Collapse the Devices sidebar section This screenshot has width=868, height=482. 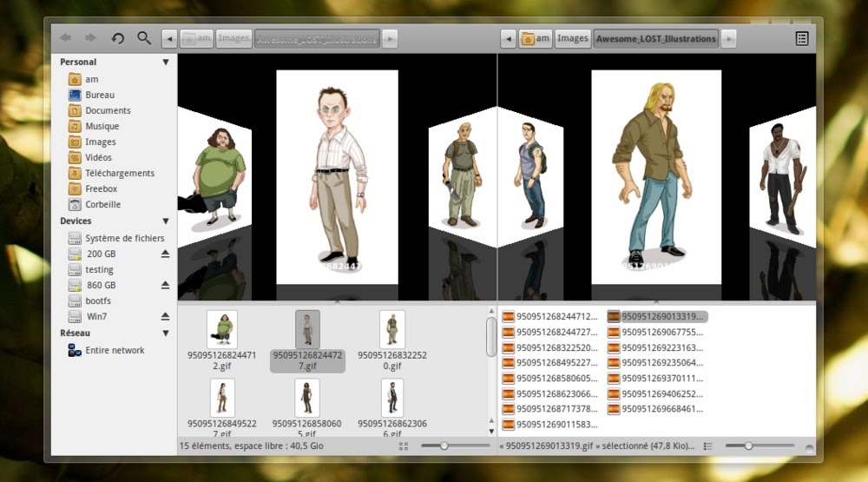[x=165, y=221]
